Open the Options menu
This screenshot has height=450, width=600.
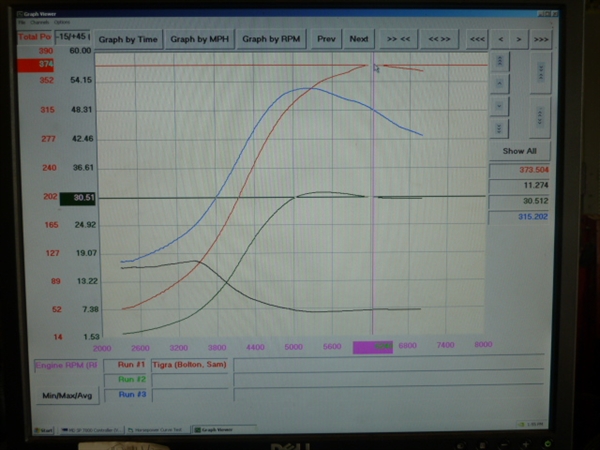click(x=62, y=23)
